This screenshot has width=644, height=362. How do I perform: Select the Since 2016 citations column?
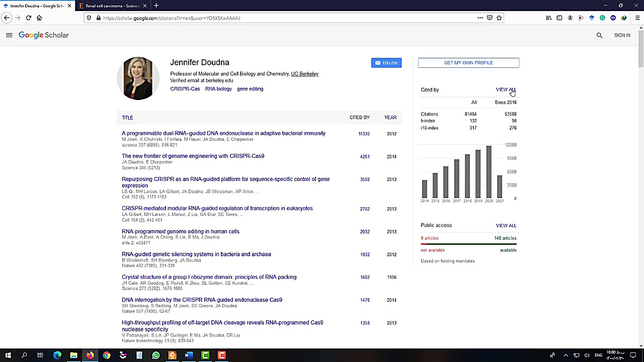coord(505,102)
